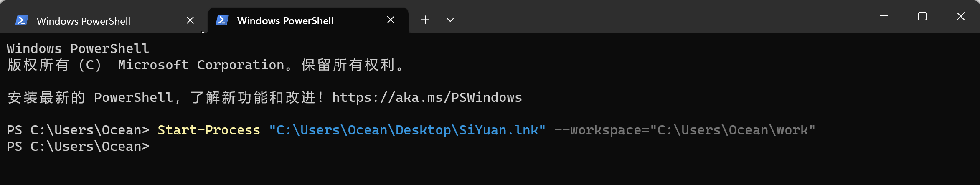Viewport: 980px width, 185px height.
Task: Close the Windows Terminal window
Action: [961, 16]
